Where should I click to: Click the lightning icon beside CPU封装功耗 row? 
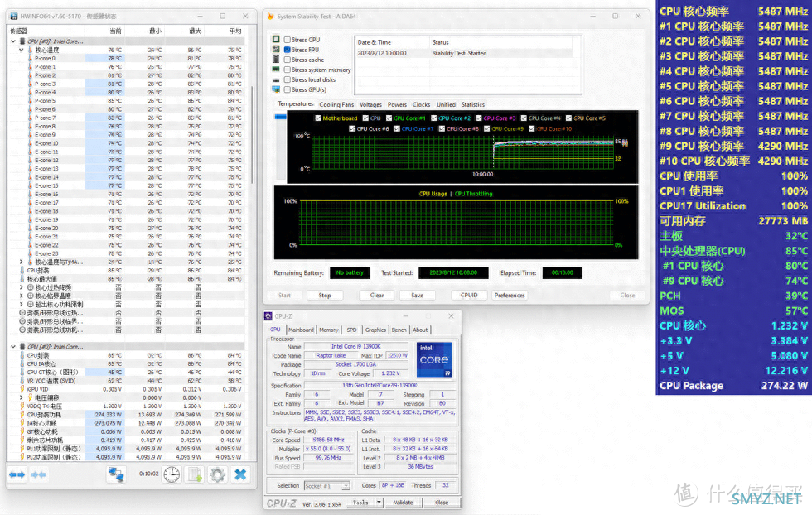(x=22, y=415)
